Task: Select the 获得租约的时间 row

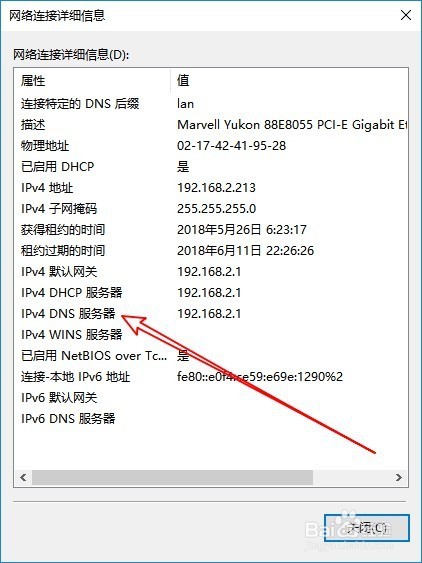Action: click(211, 229)
